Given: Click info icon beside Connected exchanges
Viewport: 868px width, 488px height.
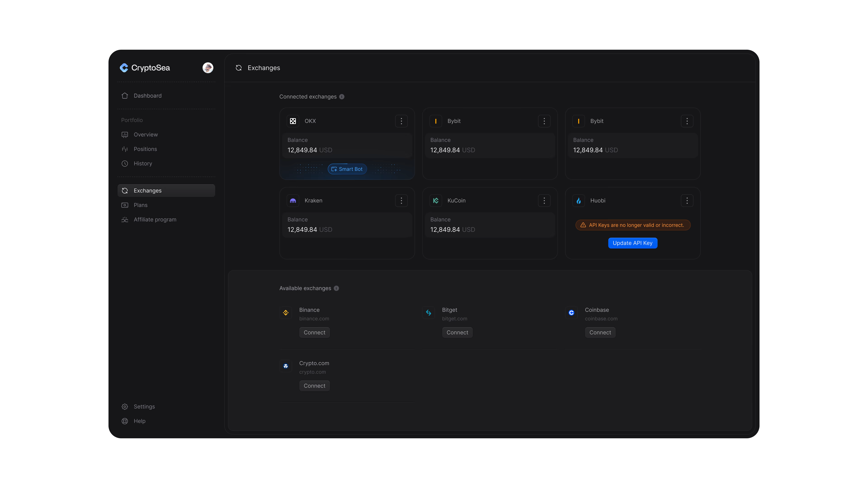Looking at the screenshot, I should tap(342, 97).
